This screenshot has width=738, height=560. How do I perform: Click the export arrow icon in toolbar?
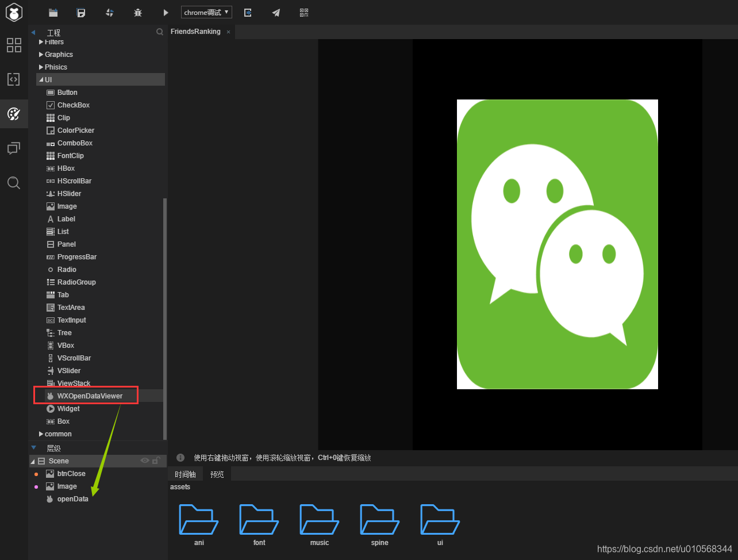pyautogui.click(x=248, y=13)
